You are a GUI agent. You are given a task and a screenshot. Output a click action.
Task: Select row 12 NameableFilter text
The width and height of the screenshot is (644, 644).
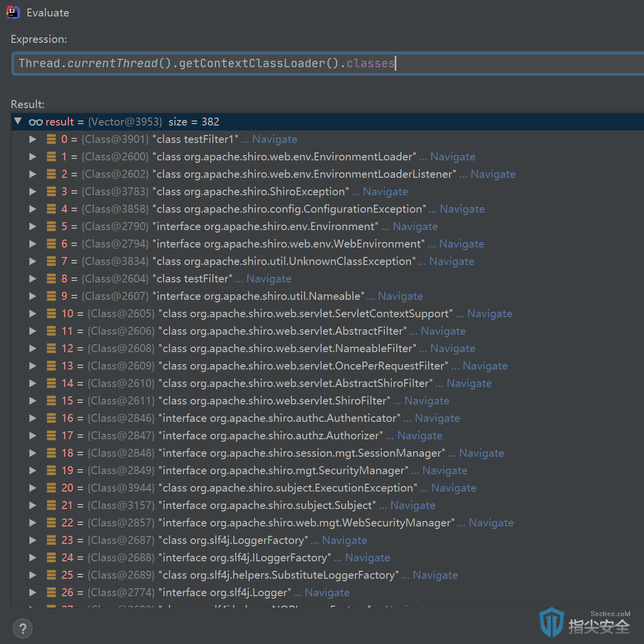pyautogui.click(x=287, y=349)
